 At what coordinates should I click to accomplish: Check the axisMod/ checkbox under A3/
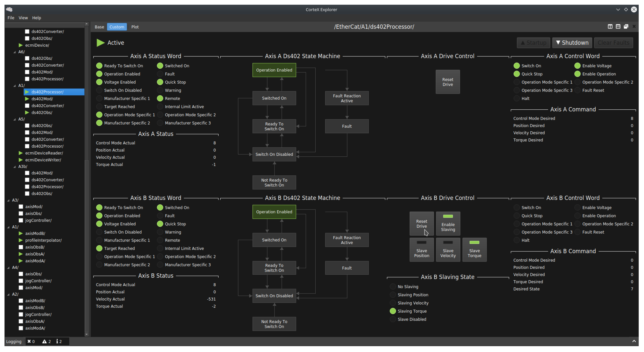tap(21, 207)
